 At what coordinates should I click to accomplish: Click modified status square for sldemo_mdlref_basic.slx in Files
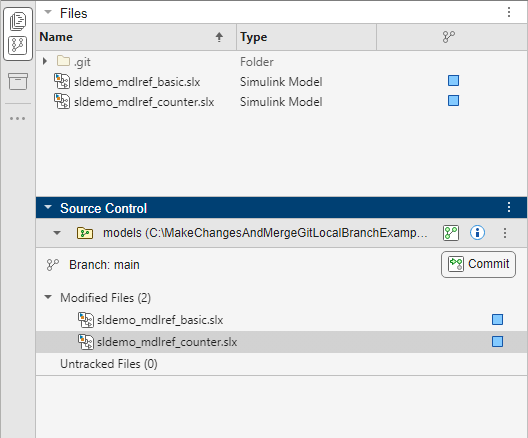(453, 81)
